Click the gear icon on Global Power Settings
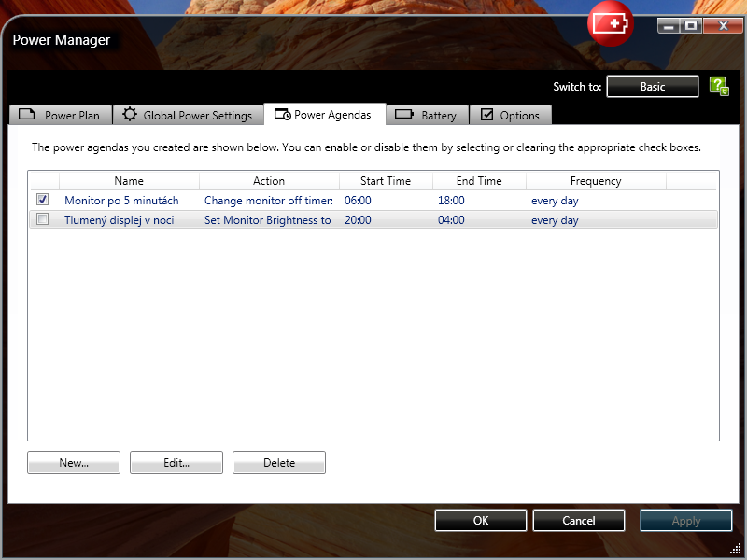 coord(130,115)
